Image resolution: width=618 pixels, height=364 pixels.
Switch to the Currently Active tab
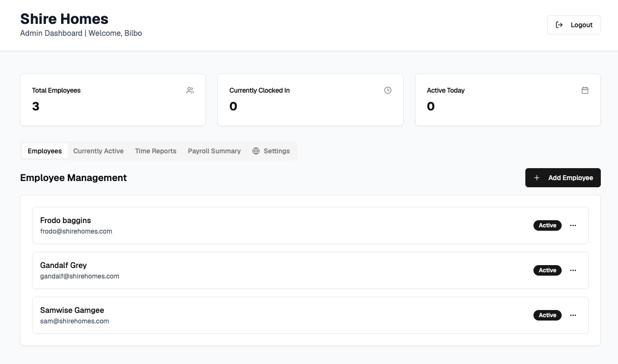coord(98,150)
